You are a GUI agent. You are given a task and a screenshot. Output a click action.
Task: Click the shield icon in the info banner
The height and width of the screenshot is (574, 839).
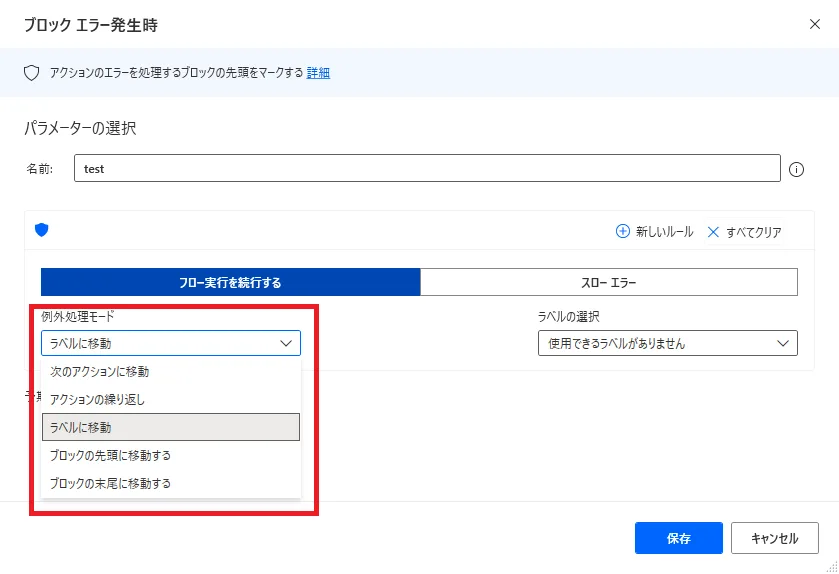(31, 73)
